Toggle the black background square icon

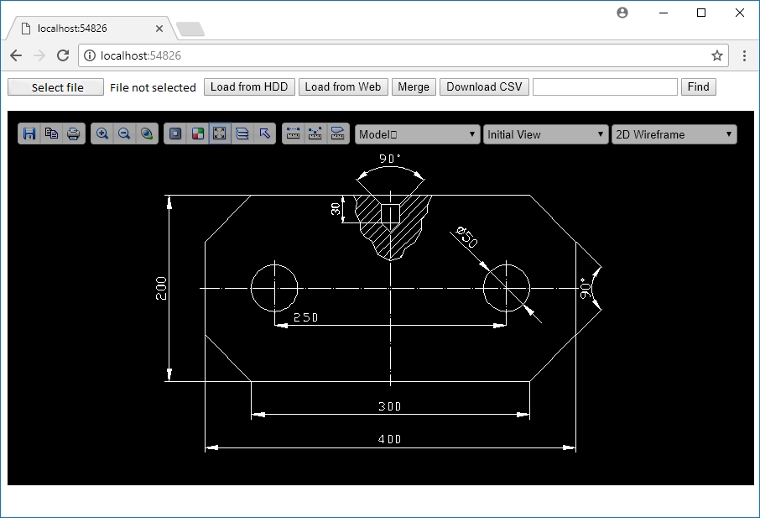(175, 134)
